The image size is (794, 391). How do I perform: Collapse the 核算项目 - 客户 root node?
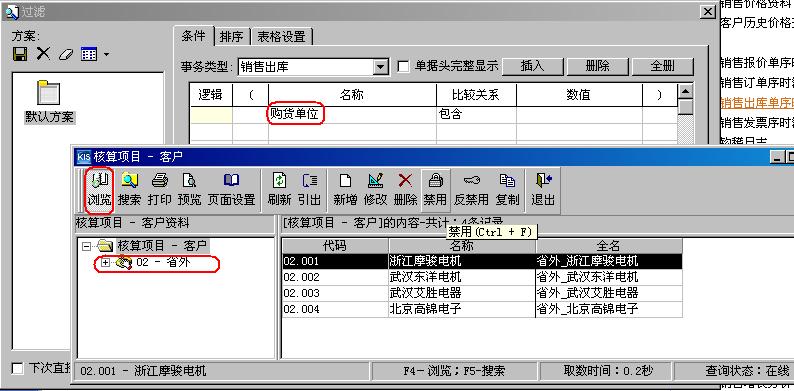click(86, 246)
